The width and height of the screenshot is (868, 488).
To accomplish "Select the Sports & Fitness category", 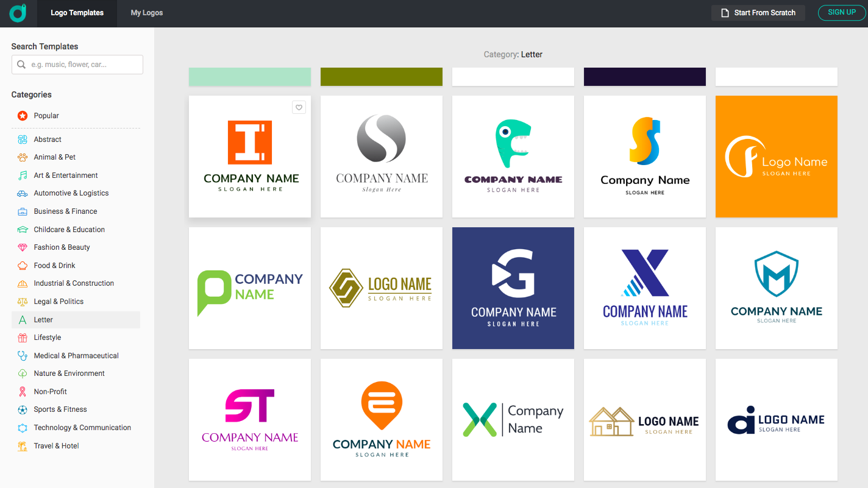I will 59,409.
